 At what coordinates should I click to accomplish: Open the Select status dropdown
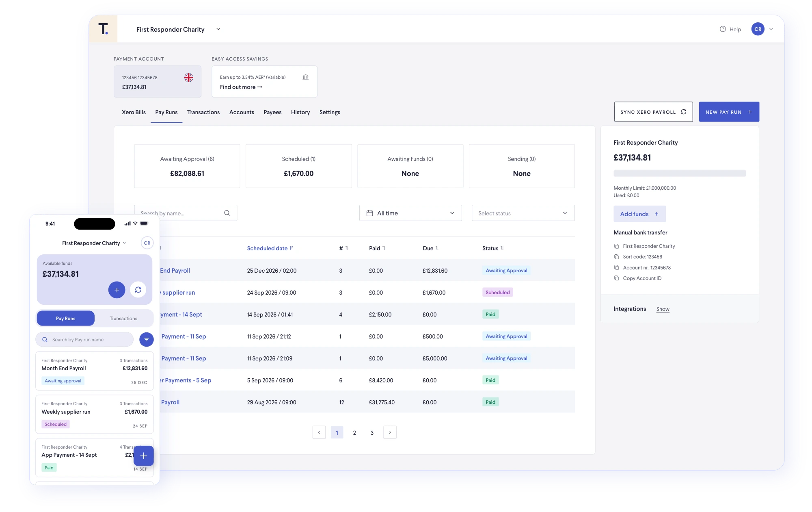tap(523, 213)
